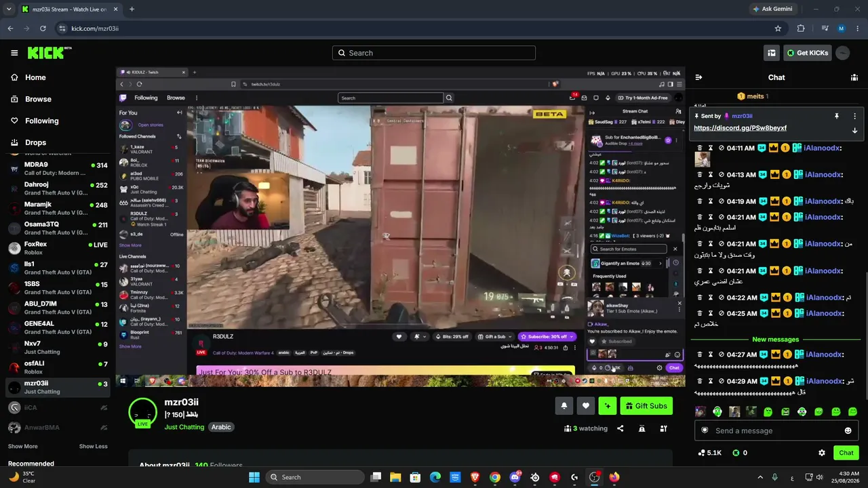
Task: Pick the first quick emote above the chat box
Action: pyautogui.click(x=701, y=411)
